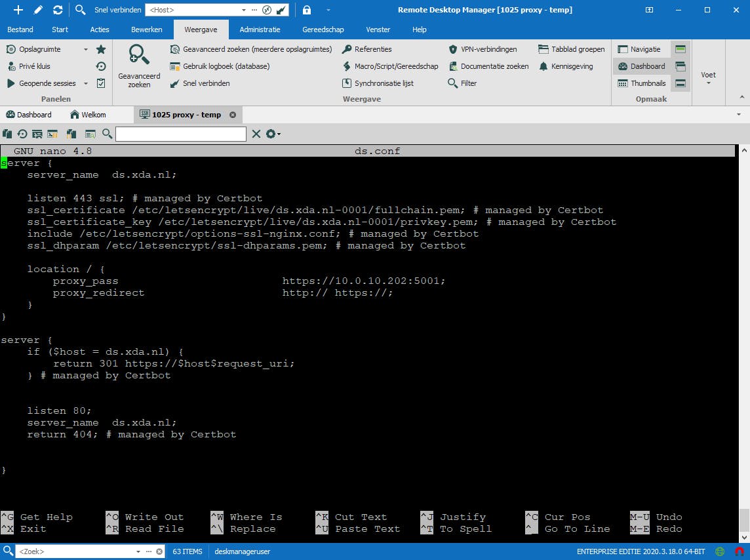Open the Welkom tab
Viewport: 750px width, 560px height.
88,115
